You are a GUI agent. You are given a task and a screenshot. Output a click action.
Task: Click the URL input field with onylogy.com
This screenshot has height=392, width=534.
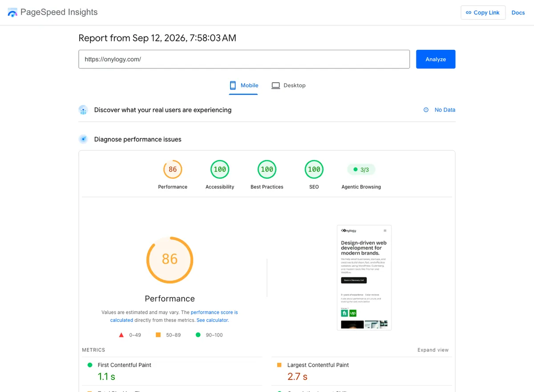tap(244, 59)
